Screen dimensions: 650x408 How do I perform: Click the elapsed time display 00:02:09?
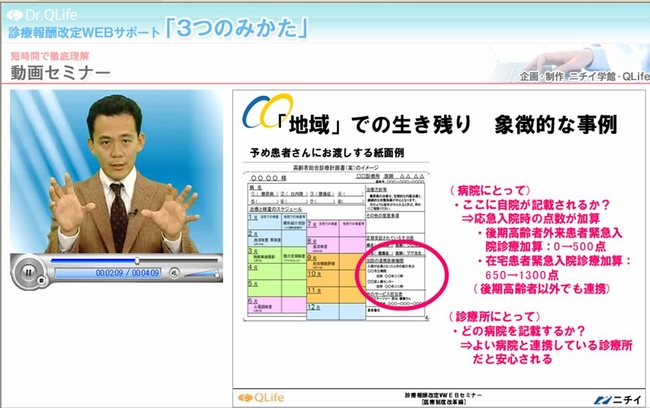[110, 272]
